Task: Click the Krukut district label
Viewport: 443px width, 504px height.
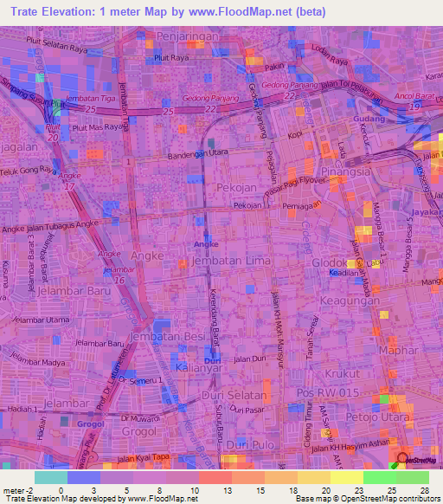Action: (x=343, y=373)
